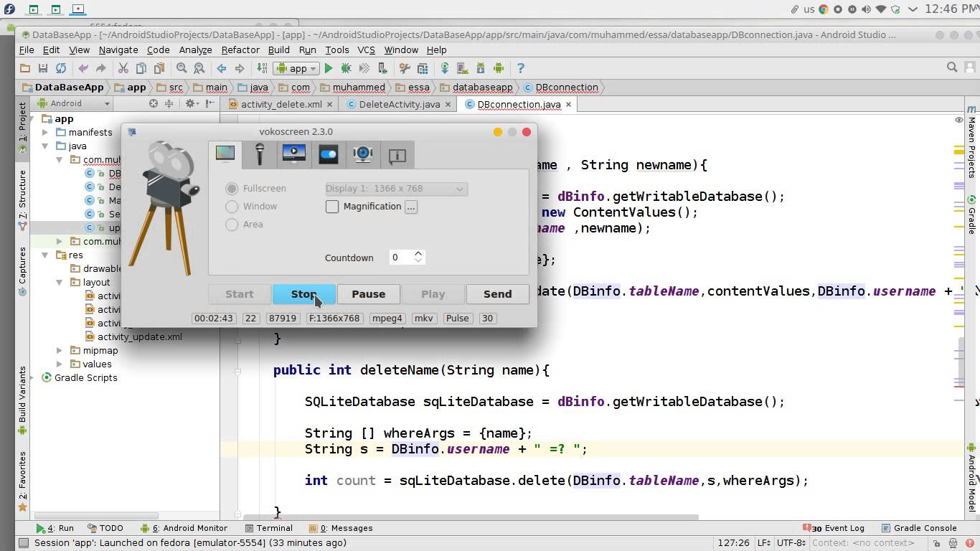Open the Project panel settings gear

(x=191, y=103)
